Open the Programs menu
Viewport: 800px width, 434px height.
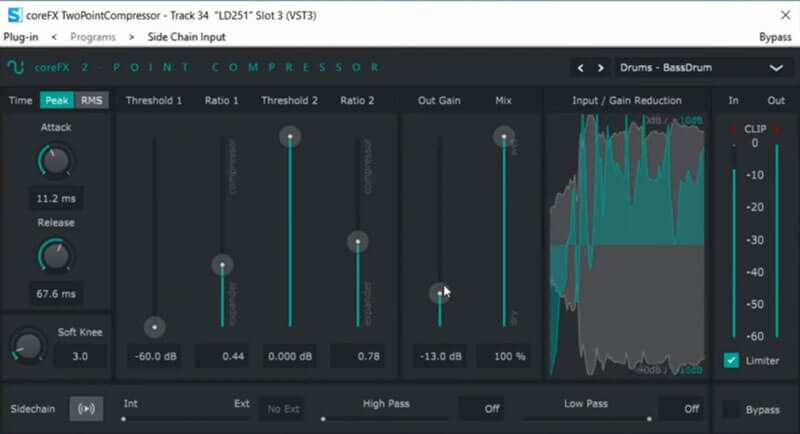(x=93, y=37)
